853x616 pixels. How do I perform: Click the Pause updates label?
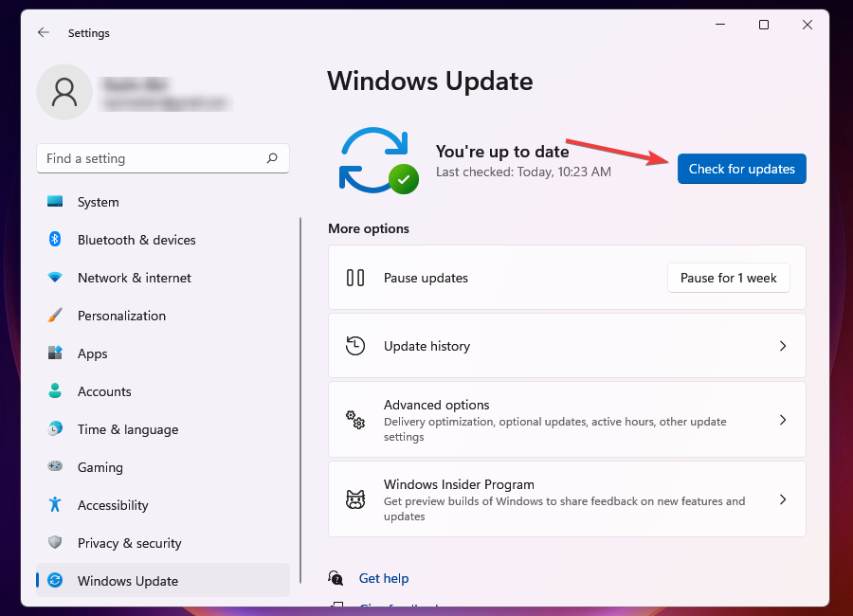[426, 278]
